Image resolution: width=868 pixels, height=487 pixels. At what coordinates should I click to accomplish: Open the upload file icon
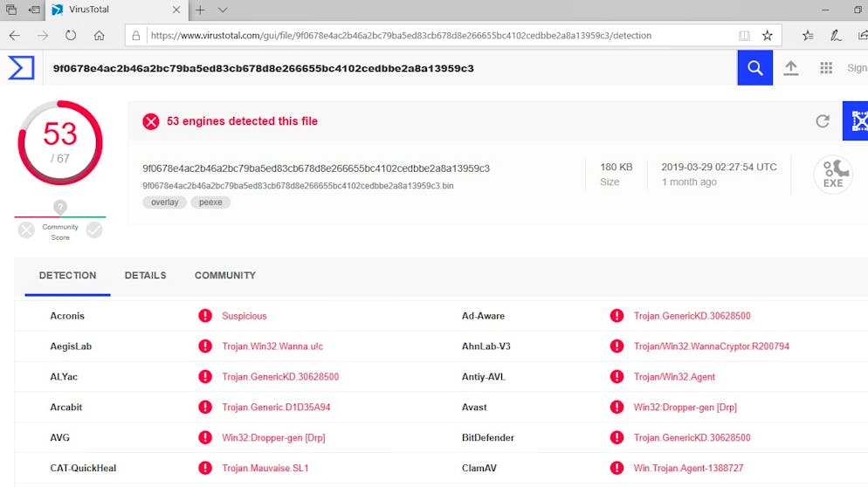tap(791, 68)
